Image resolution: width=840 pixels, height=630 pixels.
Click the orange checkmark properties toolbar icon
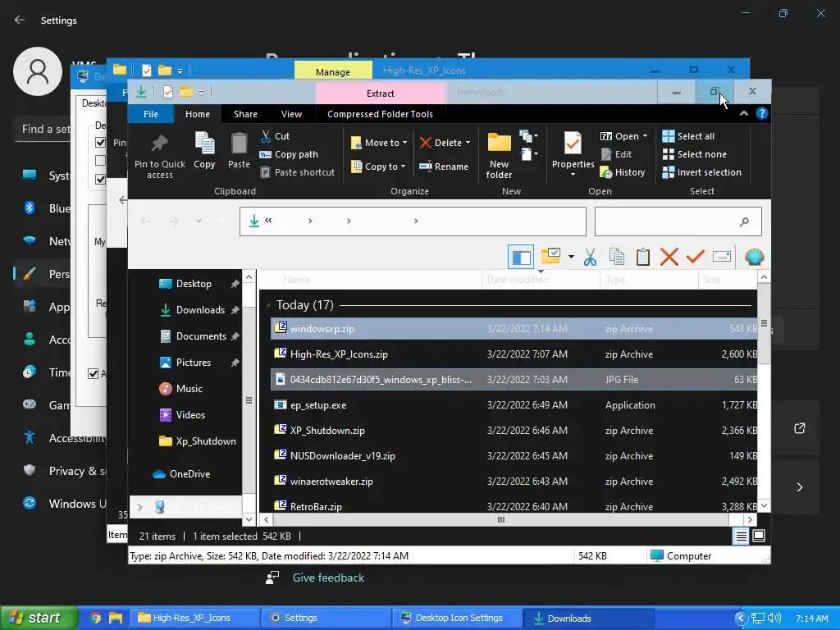pyautogui.click(x=696, y=257)
